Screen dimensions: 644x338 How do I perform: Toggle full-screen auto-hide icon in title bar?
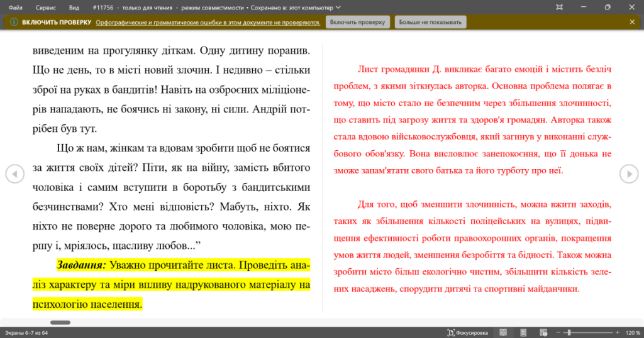[x=560, y=7]
